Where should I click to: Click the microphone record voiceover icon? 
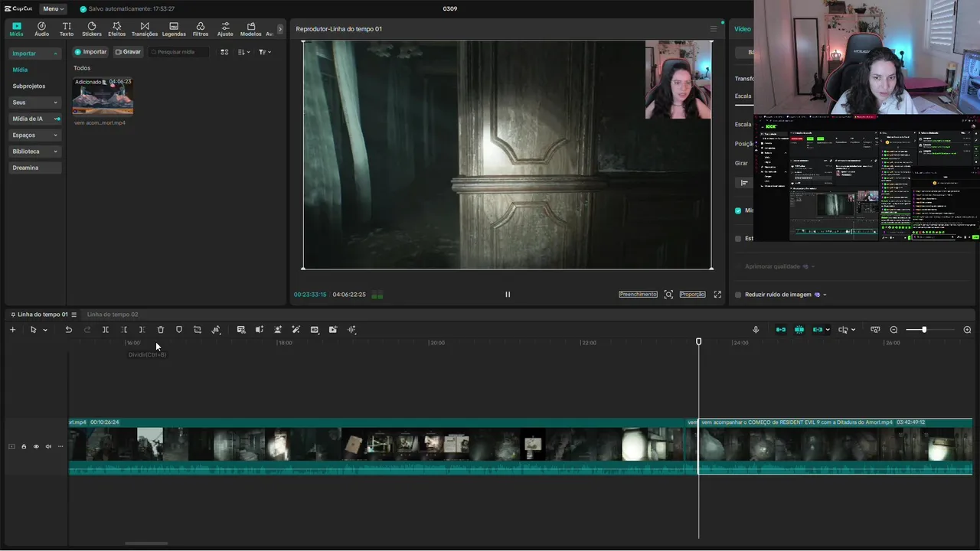756,330
